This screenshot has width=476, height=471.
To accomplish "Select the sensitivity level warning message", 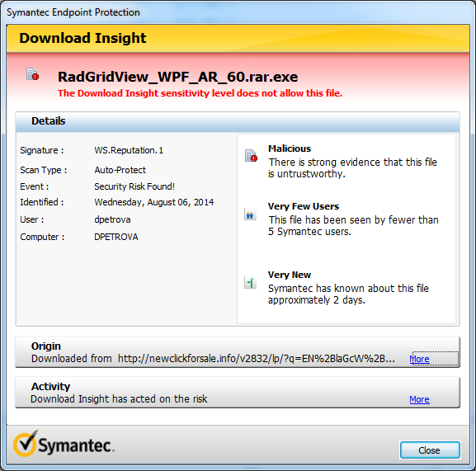I will 200,93.
